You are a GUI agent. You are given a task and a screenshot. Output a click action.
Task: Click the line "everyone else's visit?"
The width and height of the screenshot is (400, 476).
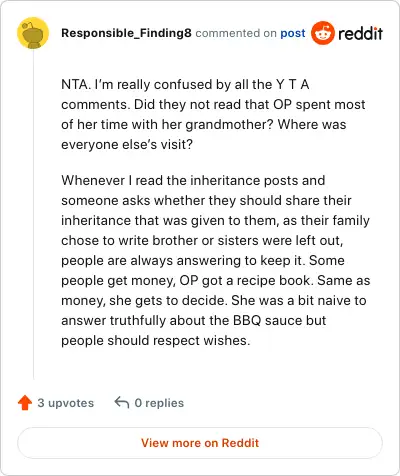[127, 144]
